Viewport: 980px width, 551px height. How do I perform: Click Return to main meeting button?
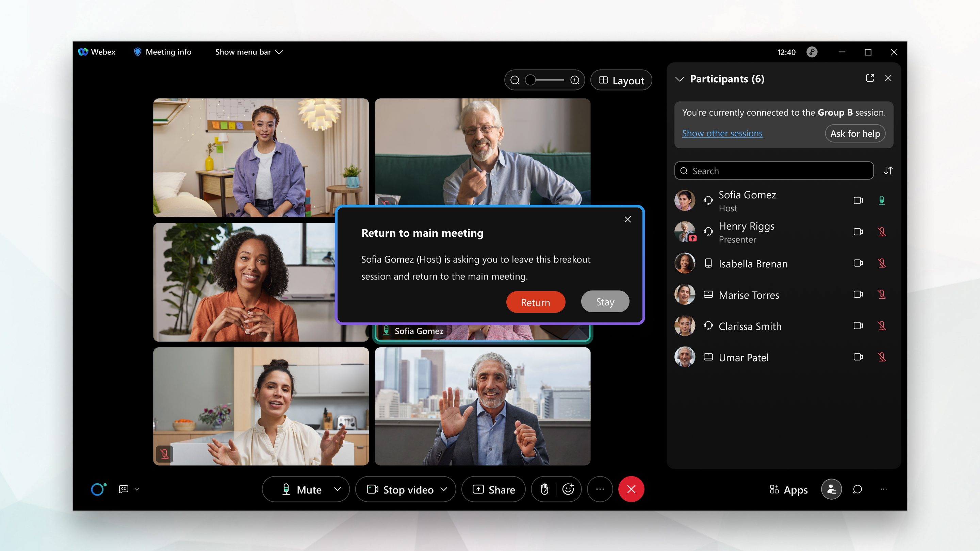536,301
